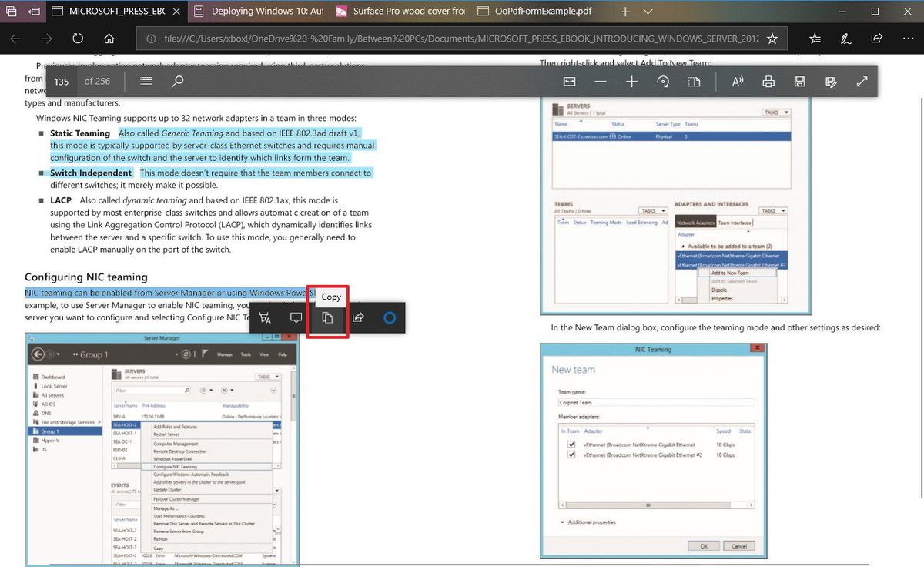
Task: Save the PDF document
Action: point(799,81)
